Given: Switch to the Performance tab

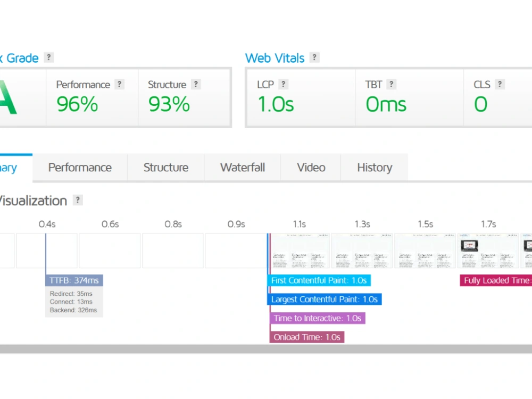Looking at the screenshot, I should 80,168.
